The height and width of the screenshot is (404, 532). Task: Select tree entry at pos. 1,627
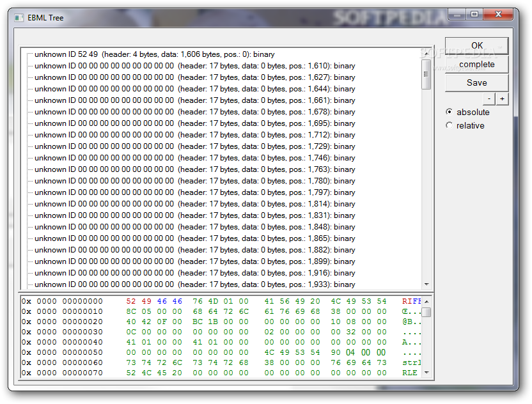tap(195, 77)
